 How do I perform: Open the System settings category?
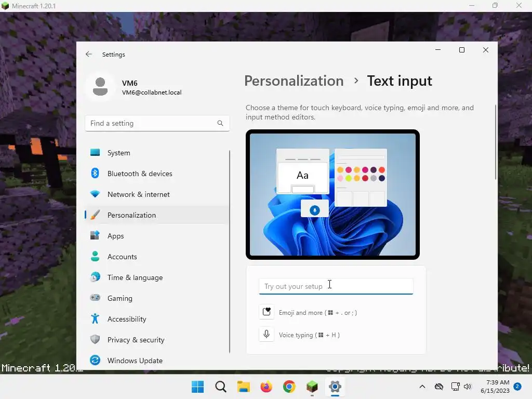point(157,153)
